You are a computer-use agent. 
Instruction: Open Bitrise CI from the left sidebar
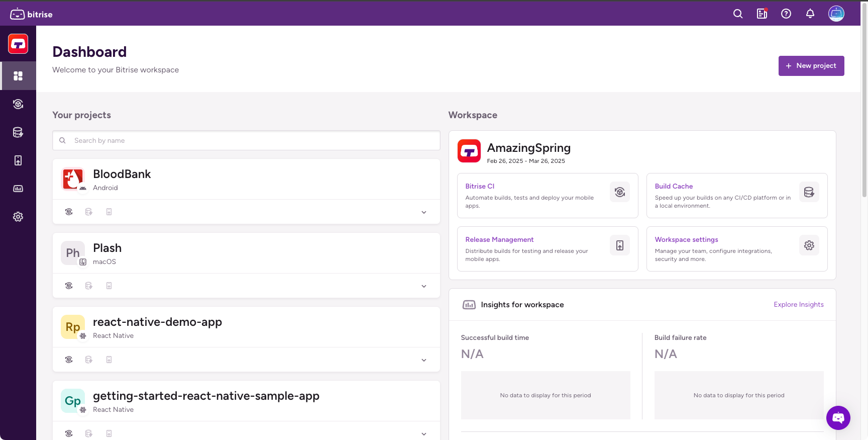click(x=18, y=104)
